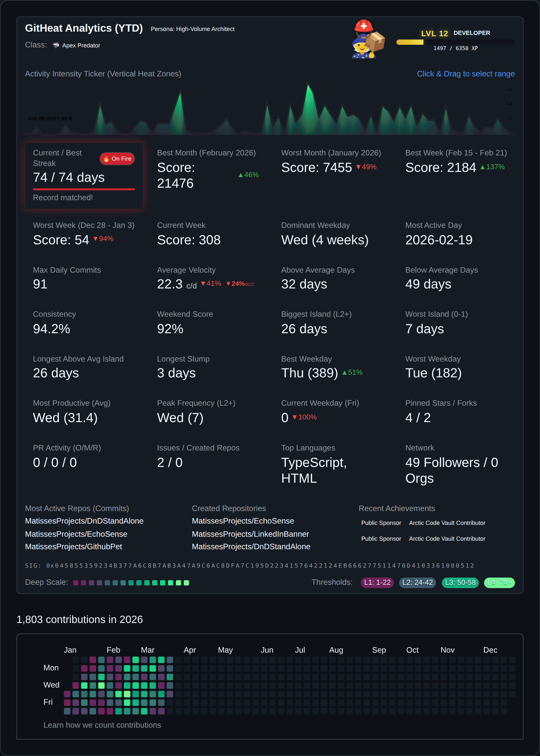Click the green up-arrow beside Best Month score
The width and height of the screenshot is (540, 756).
pos(242,175)
